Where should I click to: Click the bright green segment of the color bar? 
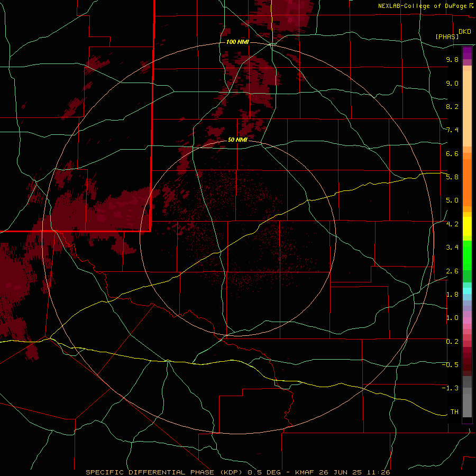point(467,256)
